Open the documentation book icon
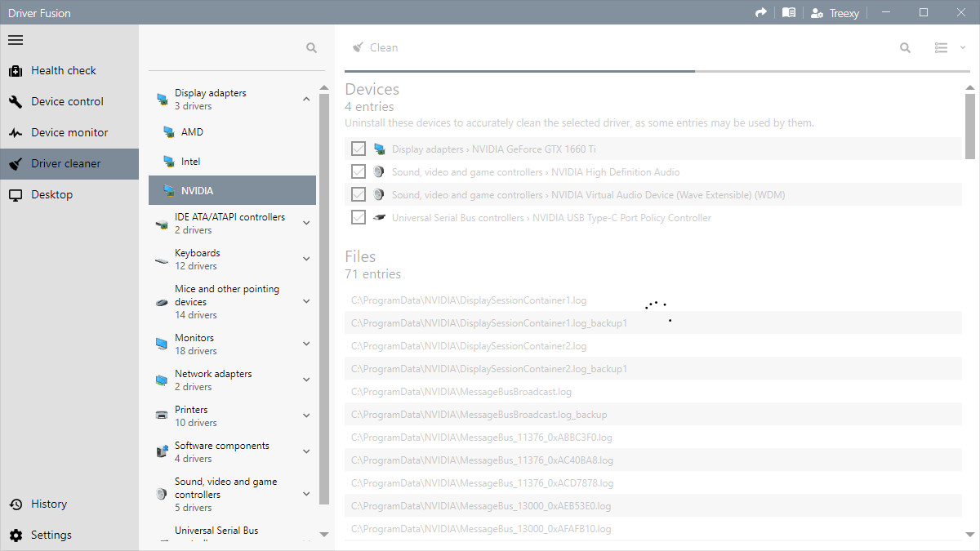 click(788, 12)
